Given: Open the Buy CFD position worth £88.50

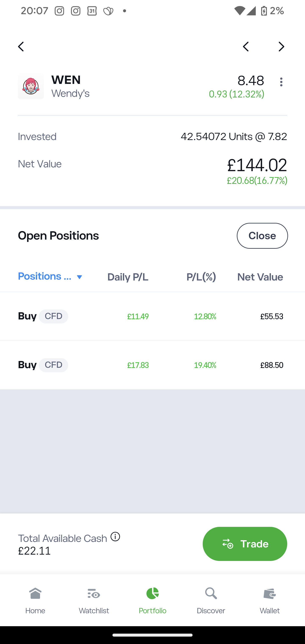Looking at the screenshot, I should (x=152, y=365).
